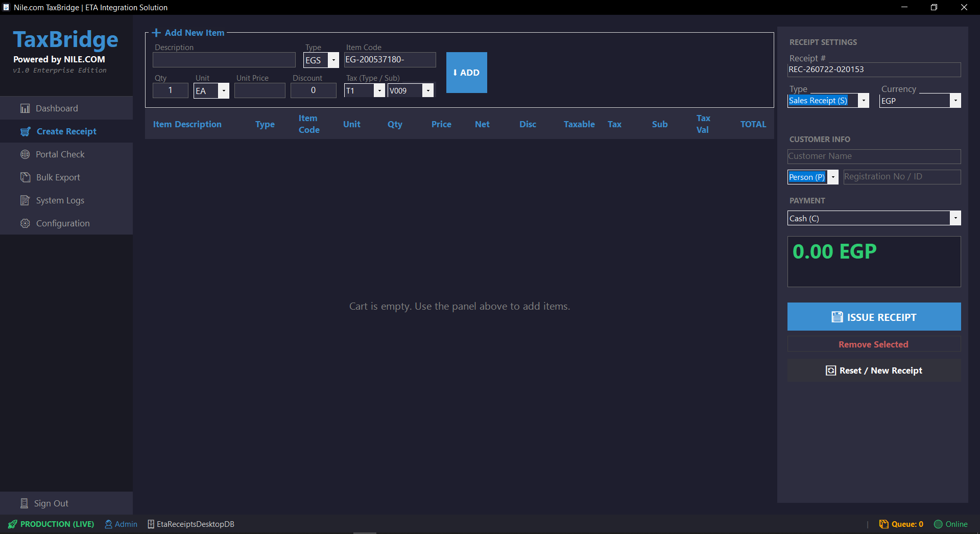Click the Production Live rocket icon
Viewport: 980px width, 534px height.
(x=13, y=524)
